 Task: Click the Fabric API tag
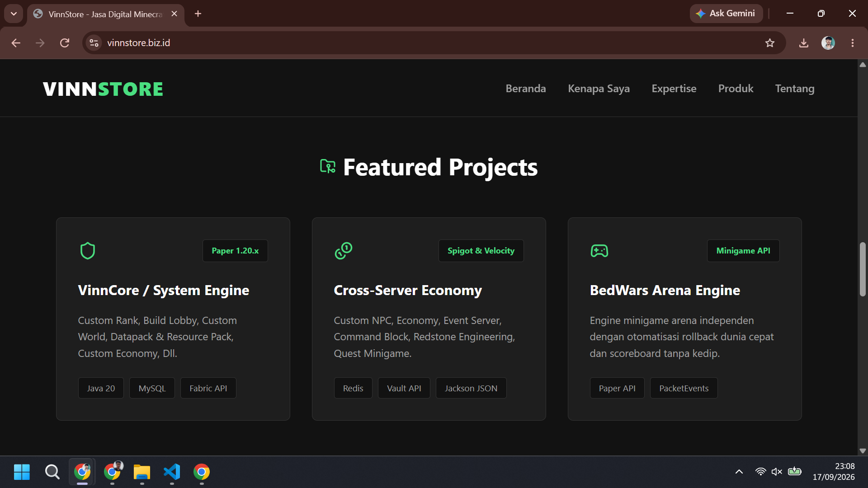point(208,388)
